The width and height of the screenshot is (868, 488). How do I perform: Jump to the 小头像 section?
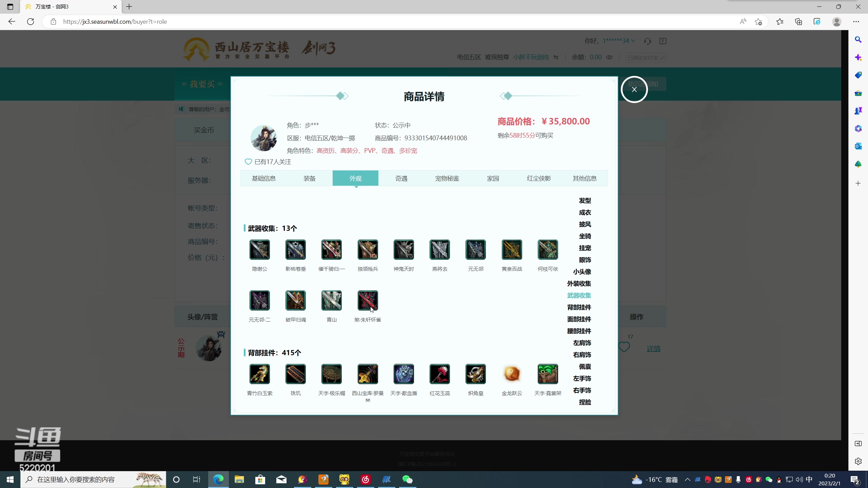[582, 272]
